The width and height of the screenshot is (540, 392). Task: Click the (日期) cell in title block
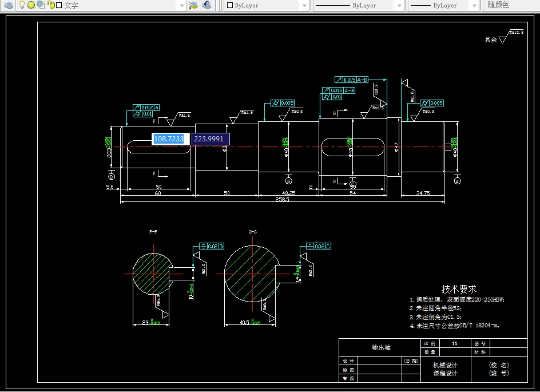click(411, 361)
